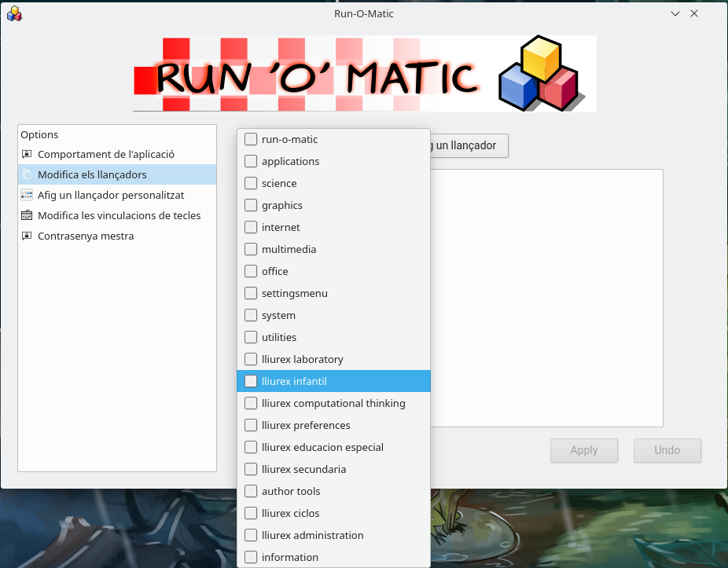Toggle the settingsmenu checkbox

[251, 293]
